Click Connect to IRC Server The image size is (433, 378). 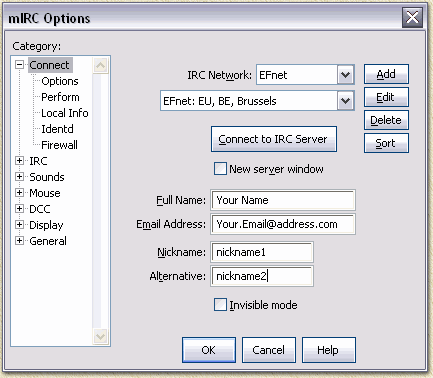coord(274,139)
